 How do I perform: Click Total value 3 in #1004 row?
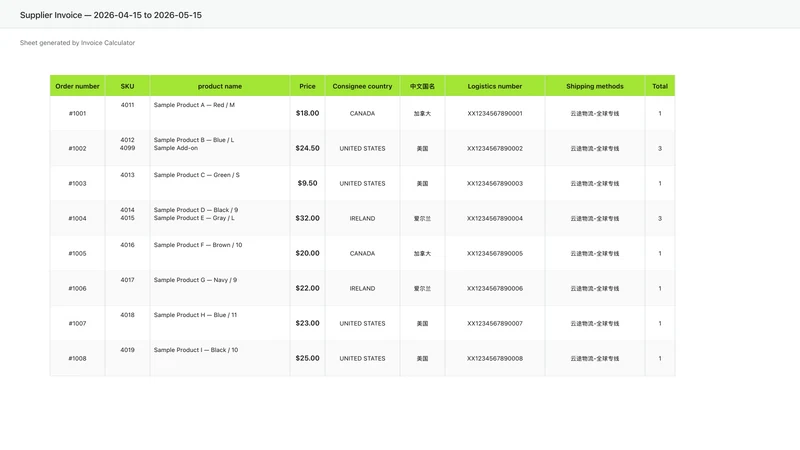point(660,218)
